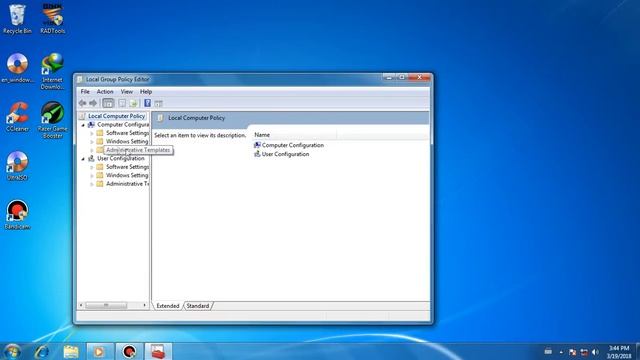Expand Windows Settings under Computer Configuration
640x360 pixels.
[92, 142]
